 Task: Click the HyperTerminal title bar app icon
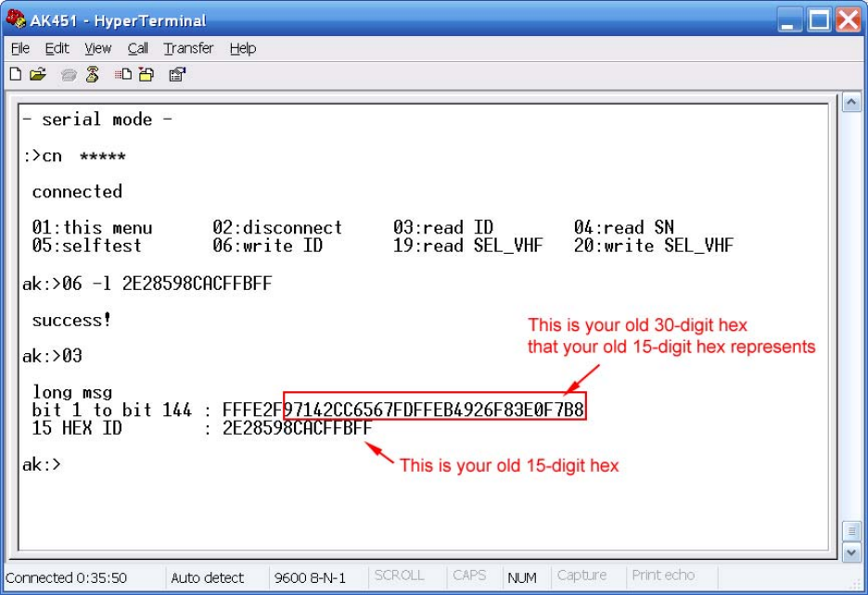click(x=16, y=19)
